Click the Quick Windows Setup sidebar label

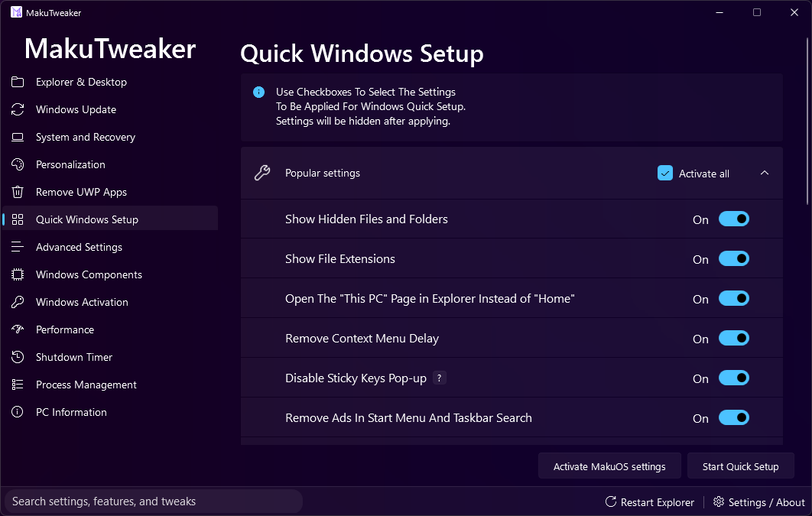(87, 219)
